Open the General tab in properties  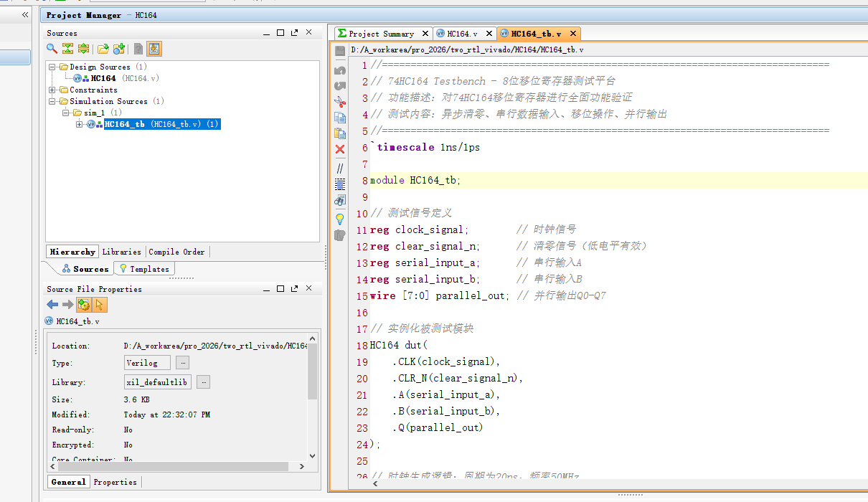(x=69, y=482)
